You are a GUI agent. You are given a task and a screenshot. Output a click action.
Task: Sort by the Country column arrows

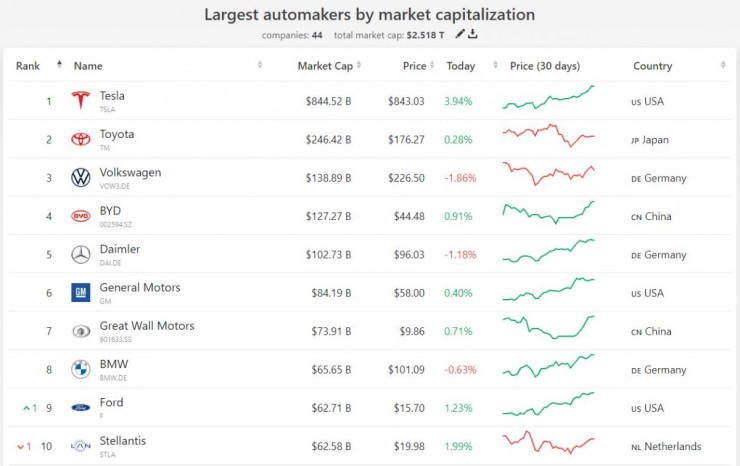pyautogui.click(x=723, y=65)
